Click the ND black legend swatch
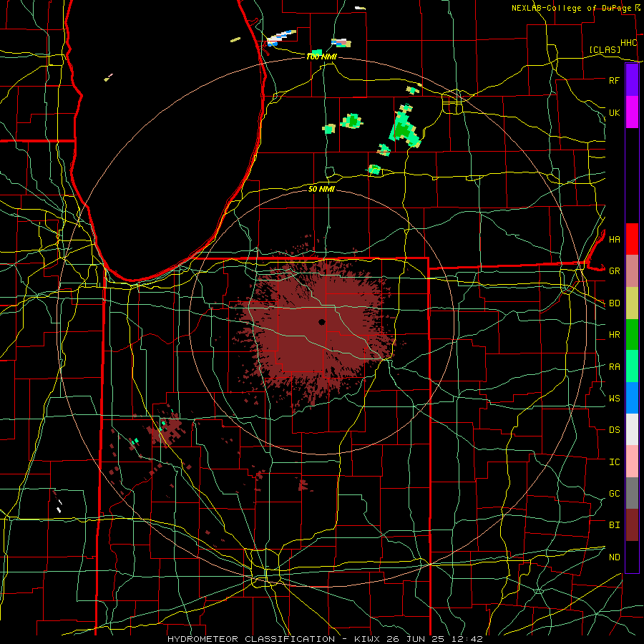The image size is (644, 644). click(x=632, y=557)
